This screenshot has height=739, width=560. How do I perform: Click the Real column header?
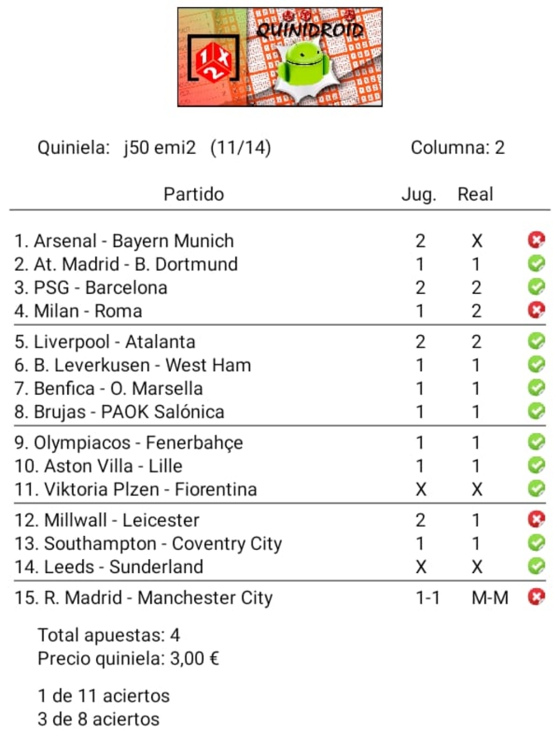pos(475,194)
